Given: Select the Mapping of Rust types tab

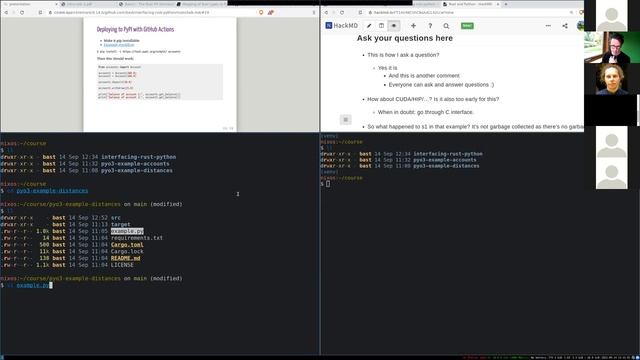Looking at the screenshot, I should 203,4.
